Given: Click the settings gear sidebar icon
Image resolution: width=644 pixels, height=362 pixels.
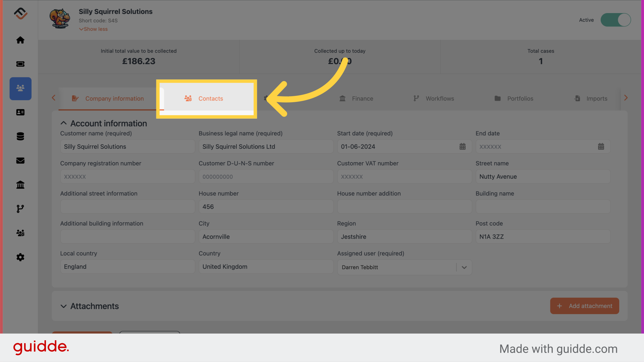Looking at the screenshot, I should (x=20, y=257).
